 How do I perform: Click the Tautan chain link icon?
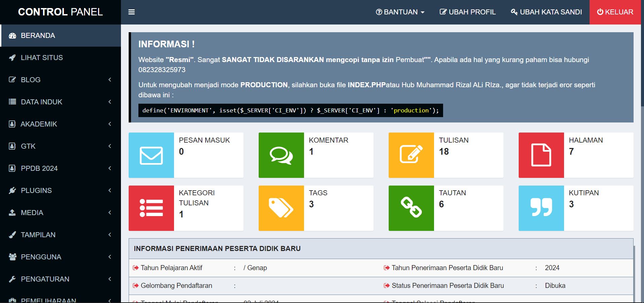[x=411, y=207]
